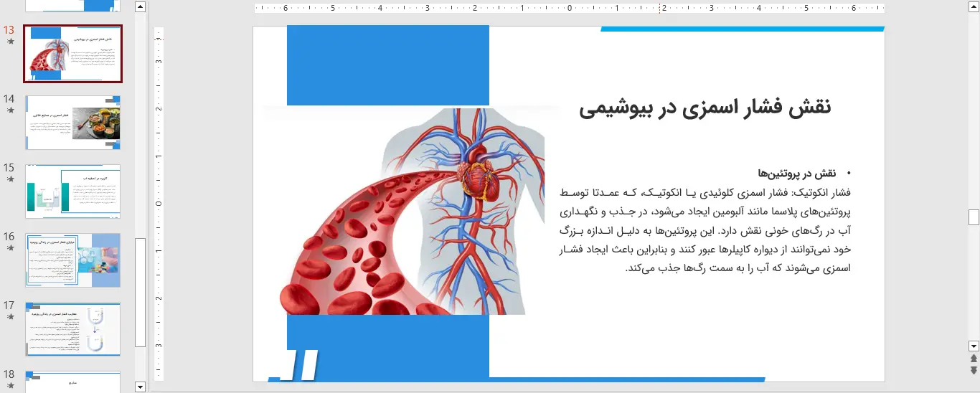Click the main editor vertical scrollbar thumb

[974, 217]
